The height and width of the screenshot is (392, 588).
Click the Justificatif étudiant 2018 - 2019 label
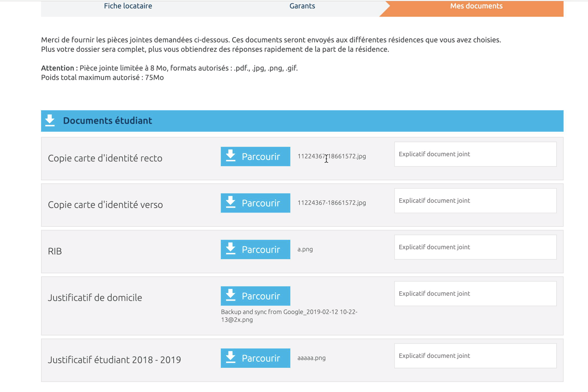point(114,360)
